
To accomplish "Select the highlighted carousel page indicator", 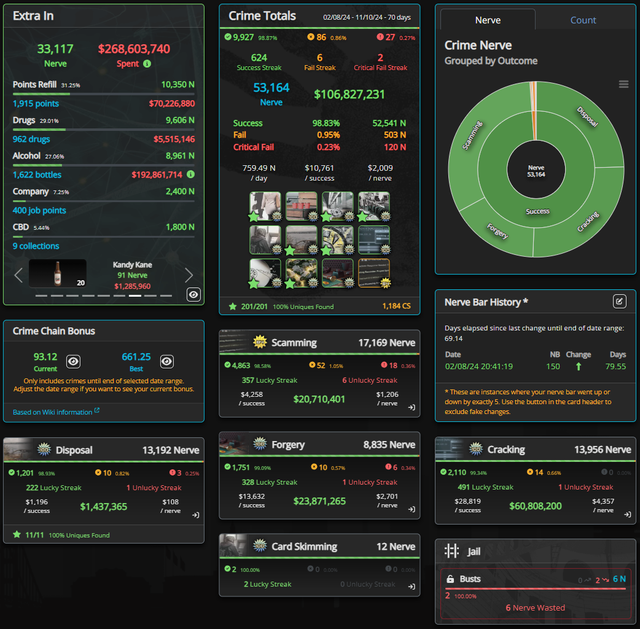I will tap(135, 296).
